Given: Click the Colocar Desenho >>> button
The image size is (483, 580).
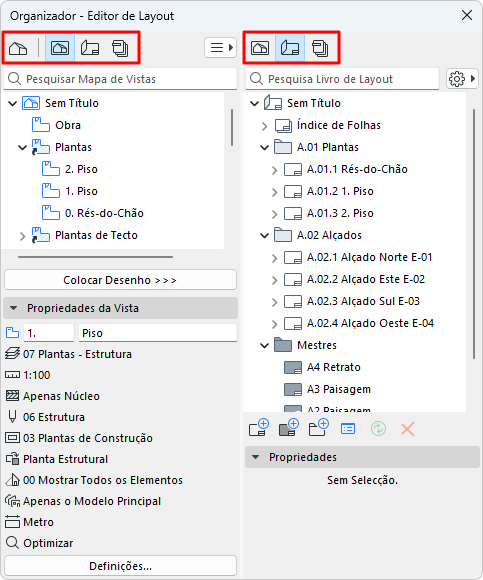Looking at the screenshot, I should pos(120,280).
